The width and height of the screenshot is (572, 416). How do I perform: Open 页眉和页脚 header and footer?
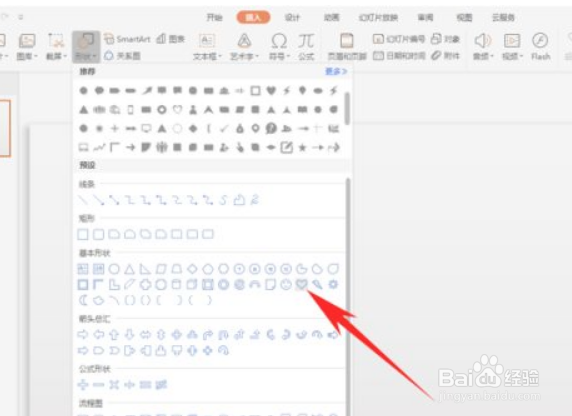[x=347, y=47]
